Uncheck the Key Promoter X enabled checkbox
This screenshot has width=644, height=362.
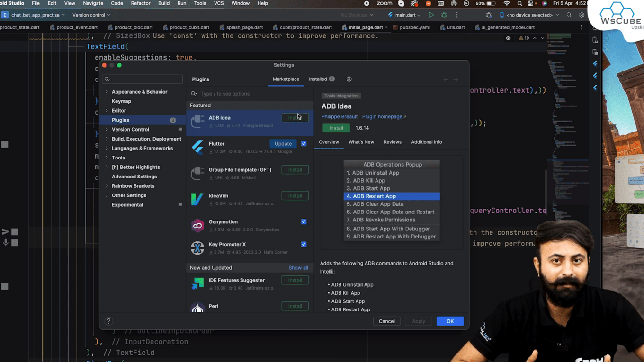point(304,244)
